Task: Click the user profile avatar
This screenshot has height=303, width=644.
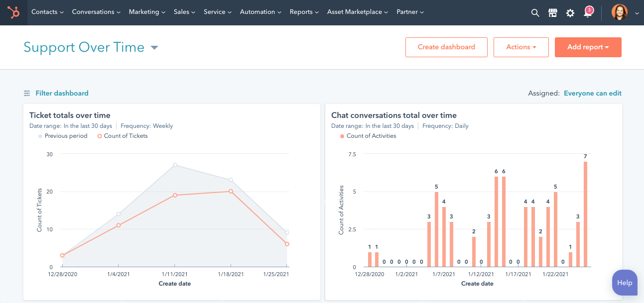Action: 619,12
